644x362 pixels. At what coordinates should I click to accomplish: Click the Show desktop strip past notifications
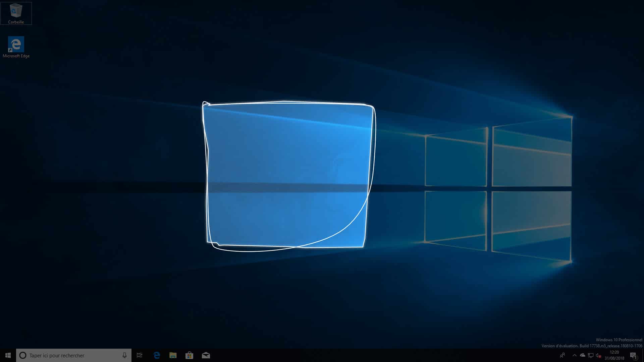[x=643, y=355]
